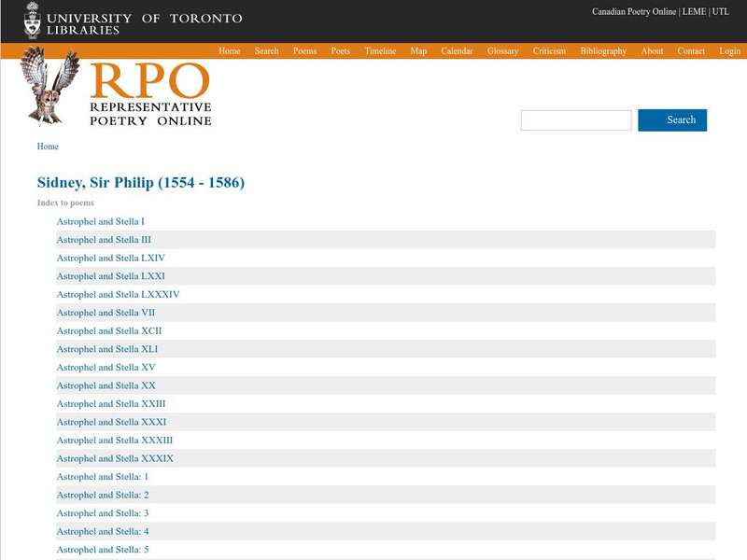Open the Glossary menu item
The image size is (747, 560).
click(x=502, y=51)
